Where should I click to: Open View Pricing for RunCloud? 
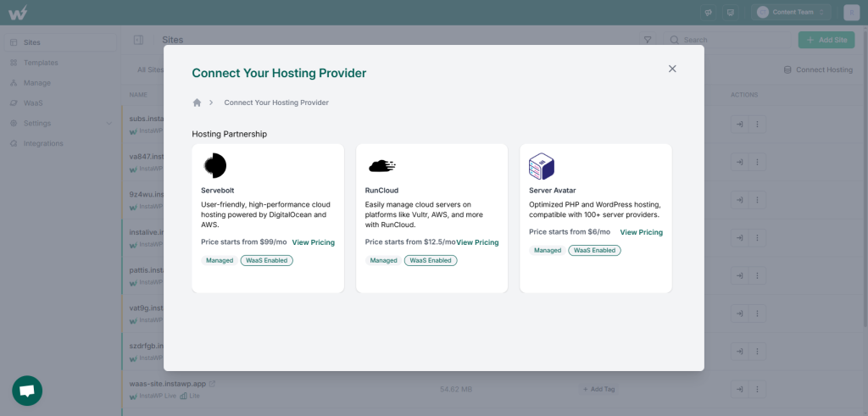tap(477, 242)
